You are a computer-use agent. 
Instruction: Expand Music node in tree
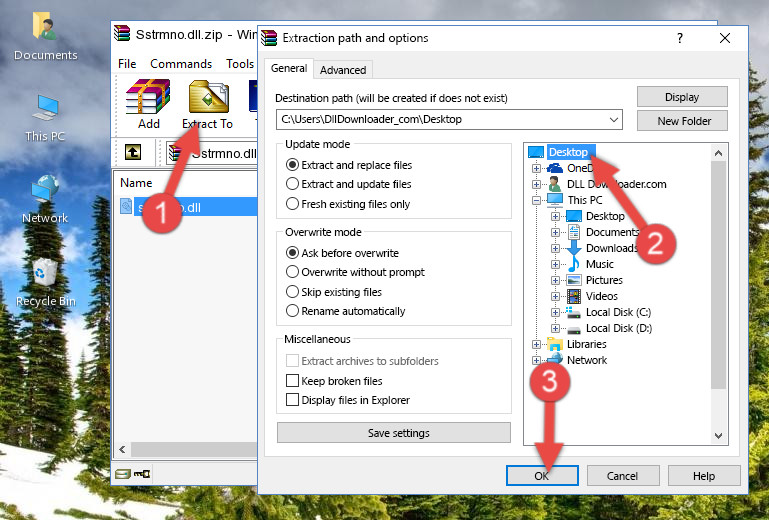[x=555, y=264]
